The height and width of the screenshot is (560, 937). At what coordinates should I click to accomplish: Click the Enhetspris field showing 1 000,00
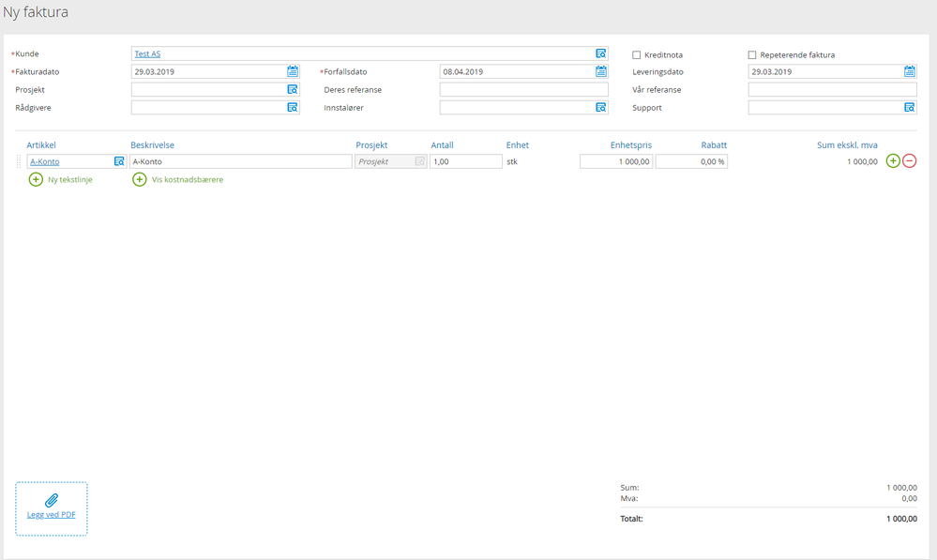point(616,161)
